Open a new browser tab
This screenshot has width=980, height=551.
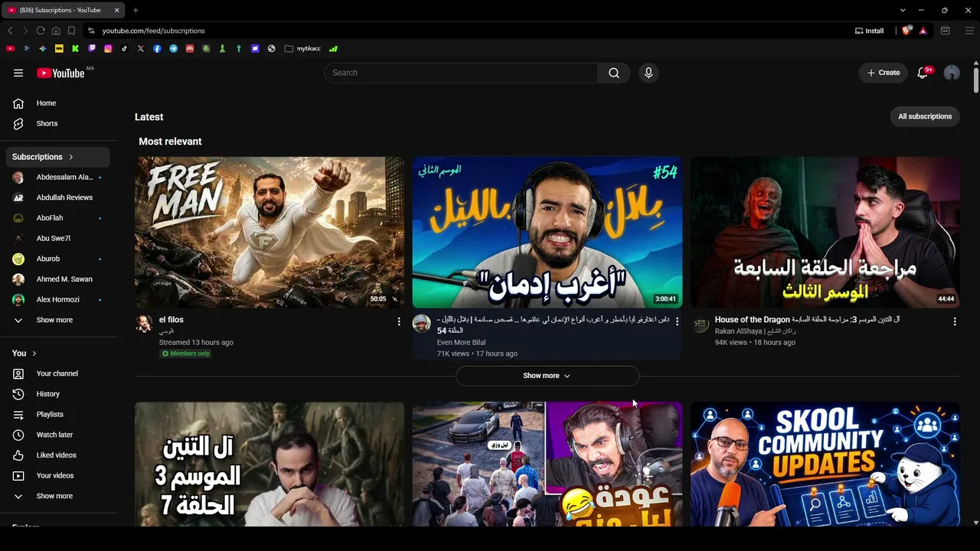click(136, 10)
